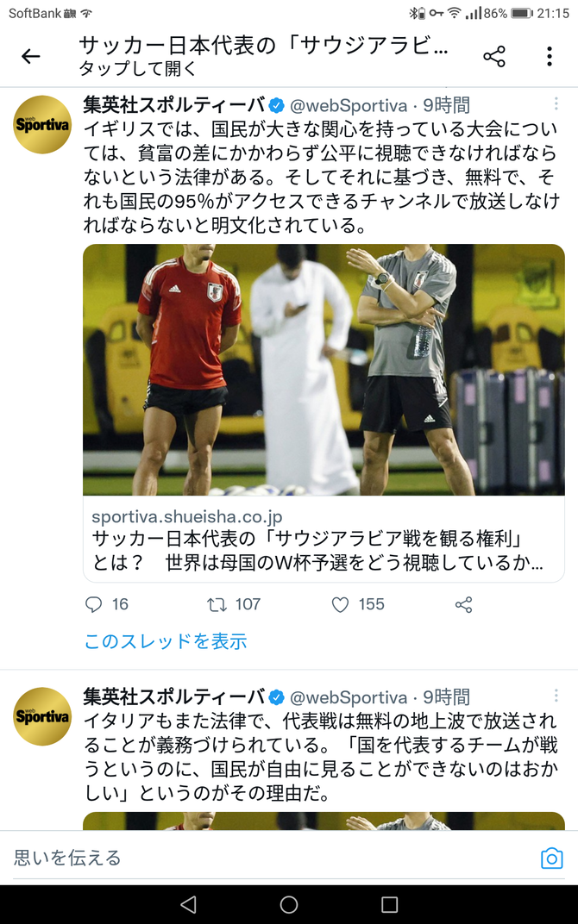
Task: Open three-dot overflow menu in header
Action: pyautogui.click(x=549, y=57)
